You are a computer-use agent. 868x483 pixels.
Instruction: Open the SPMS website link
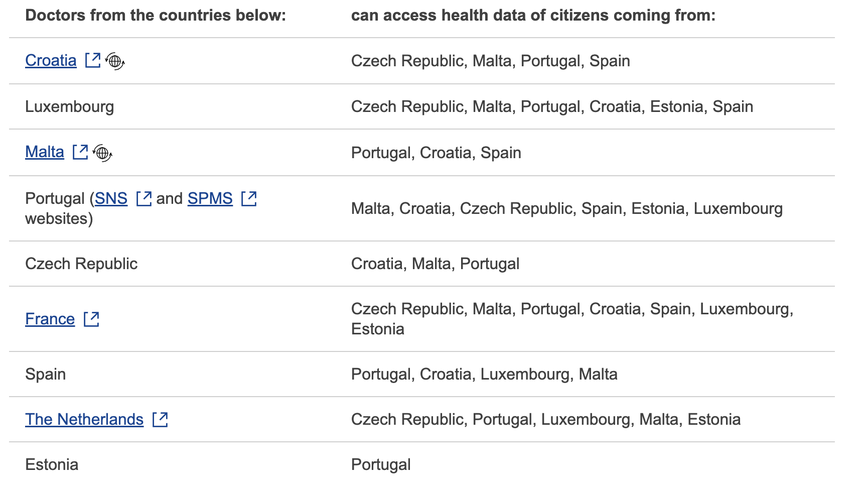[x=210, y=199]
